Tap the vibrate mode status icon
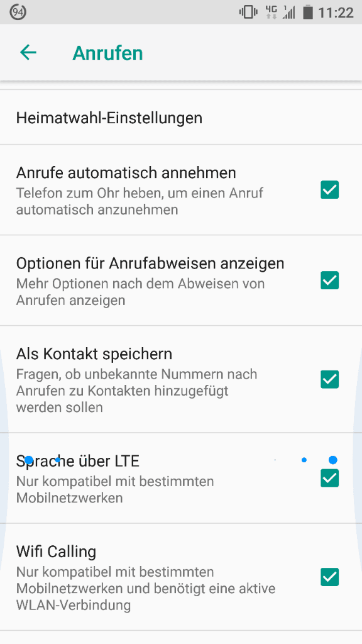Image resolution: width=362 pixels, height=644 pixels. [248, 13]
